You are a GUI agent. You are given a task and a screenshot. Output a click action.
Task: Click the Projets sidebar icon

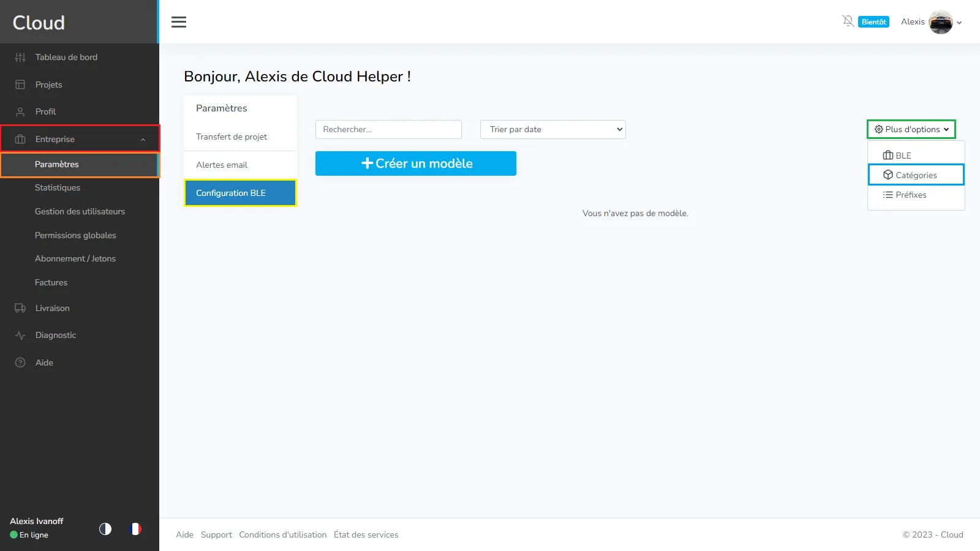(x=20, y=84)
